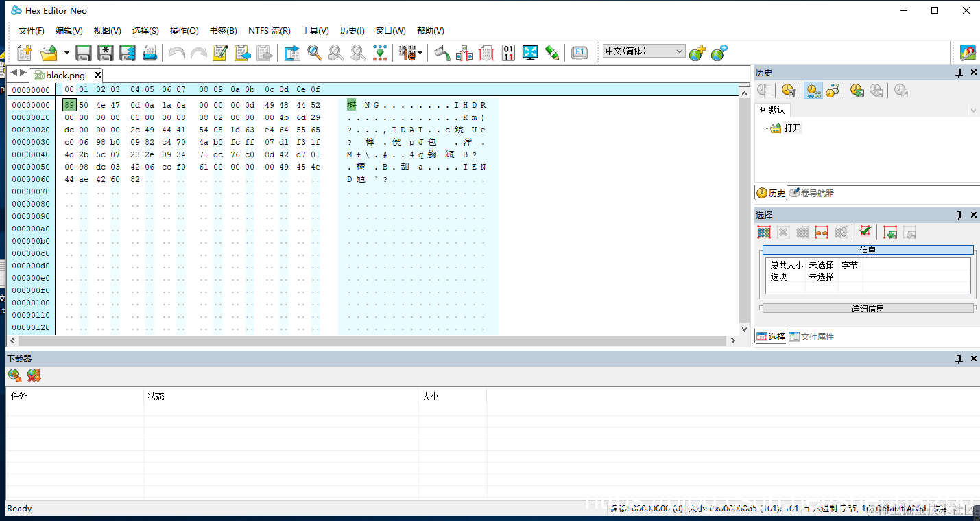980x521 pixels.
Task: Pin the 选择 panel
Action: coord(959,216)
